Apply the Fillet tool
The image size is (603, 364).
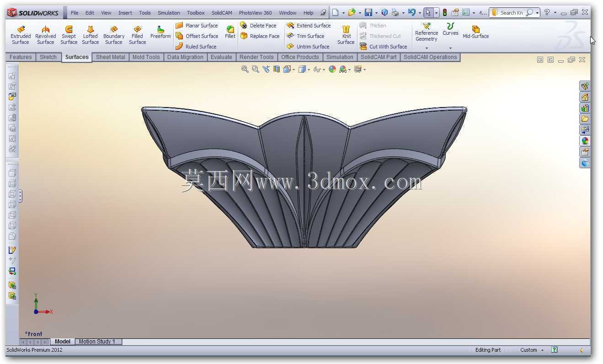click(x=230, y=32)
